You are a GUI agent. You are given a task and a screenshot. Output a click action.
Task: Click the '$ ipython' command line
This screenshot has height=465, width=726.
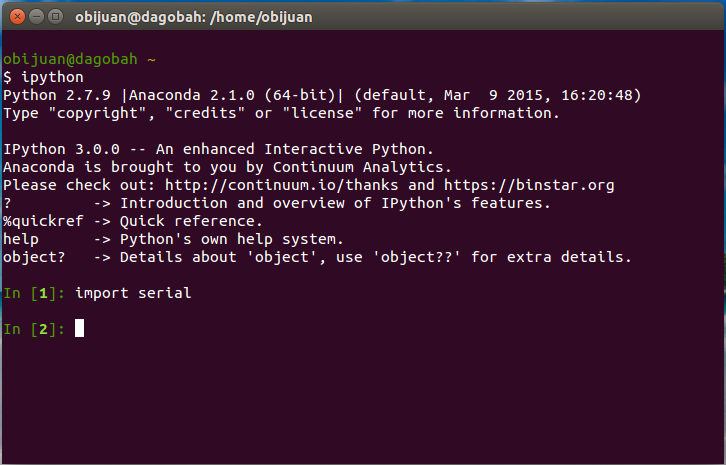click(x=45, y=77)
